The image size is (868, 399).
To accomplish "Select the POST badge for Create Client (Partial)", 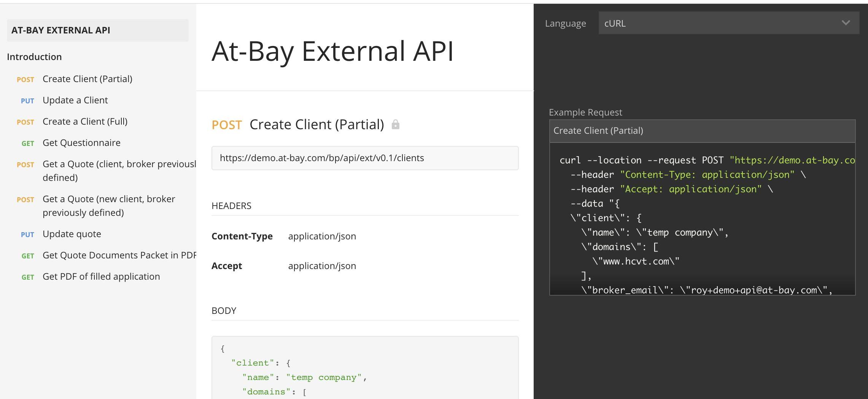I will tap(25, 79).
